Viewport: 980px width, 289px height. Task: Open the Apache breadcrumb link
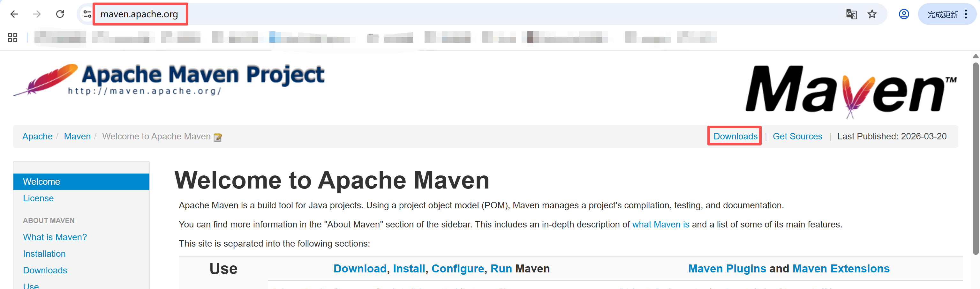pyautogui.click(x=37, y=136)
